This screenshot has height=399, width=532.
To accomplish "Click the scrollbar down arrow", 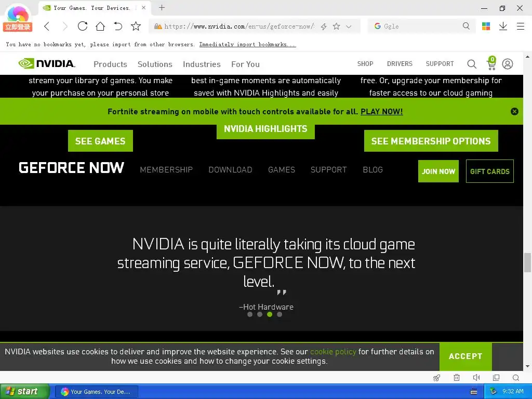I will pos(527,366).
